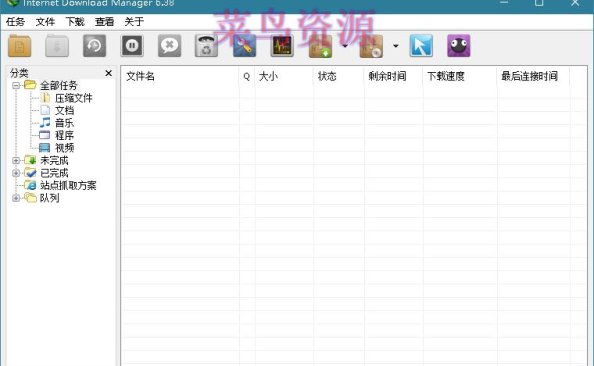Screen dimensions: 594x366
Task: Close the 分类 categories panel
Action: click(x=108, y=73)
